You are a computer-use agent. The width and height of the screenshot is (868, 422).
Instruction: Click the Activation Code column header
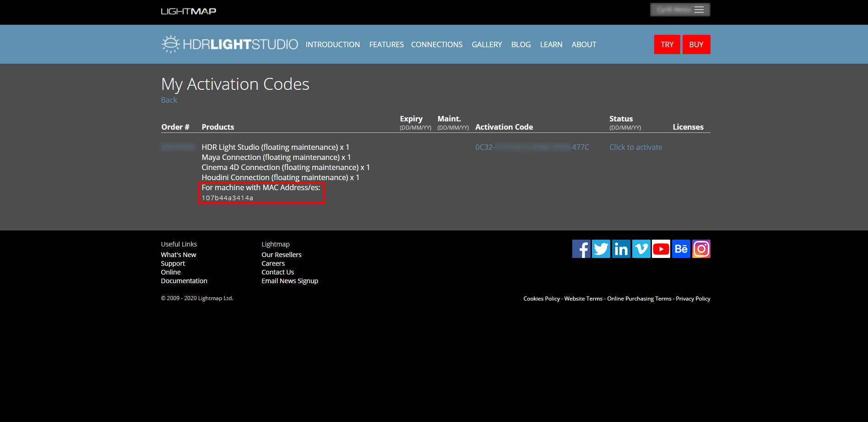pyautogui.click(x=504, y=127)
